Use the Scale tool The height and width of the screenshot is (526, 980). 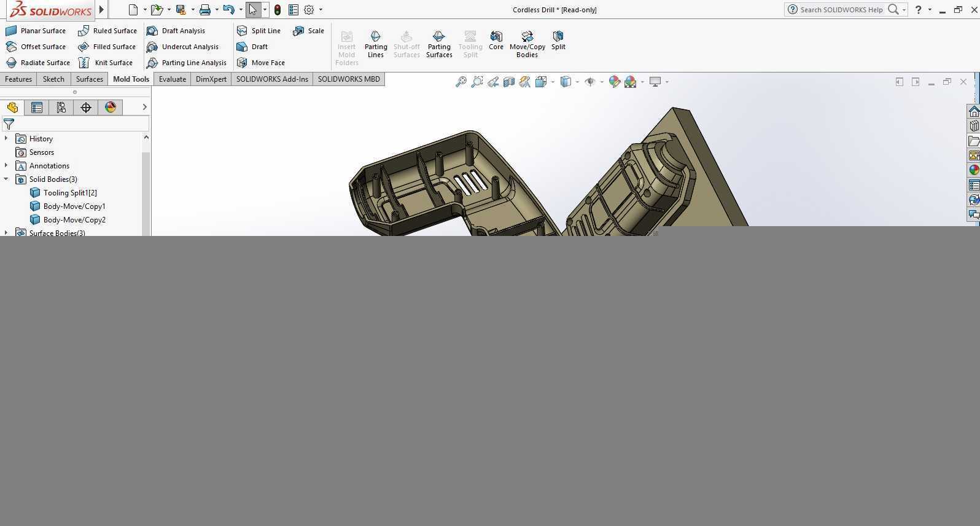[x=309, y=31]
